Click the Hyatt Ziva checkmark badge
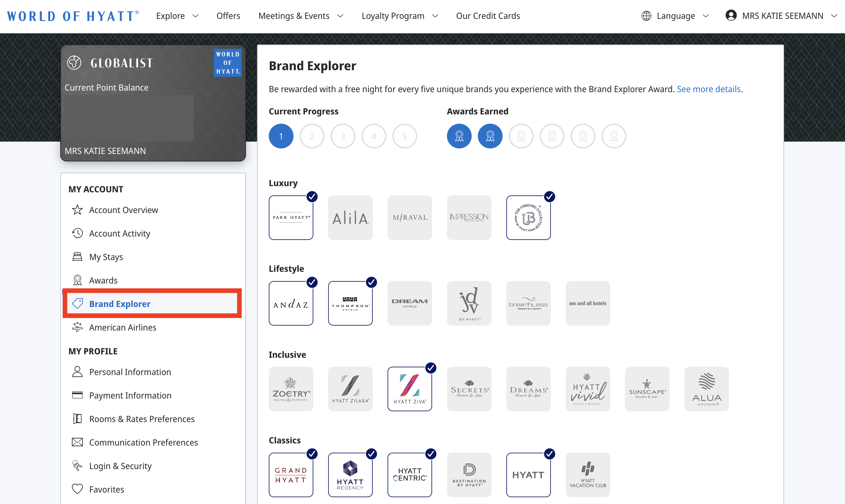This screenshot has height=504, width=845. tap(431, 368)
